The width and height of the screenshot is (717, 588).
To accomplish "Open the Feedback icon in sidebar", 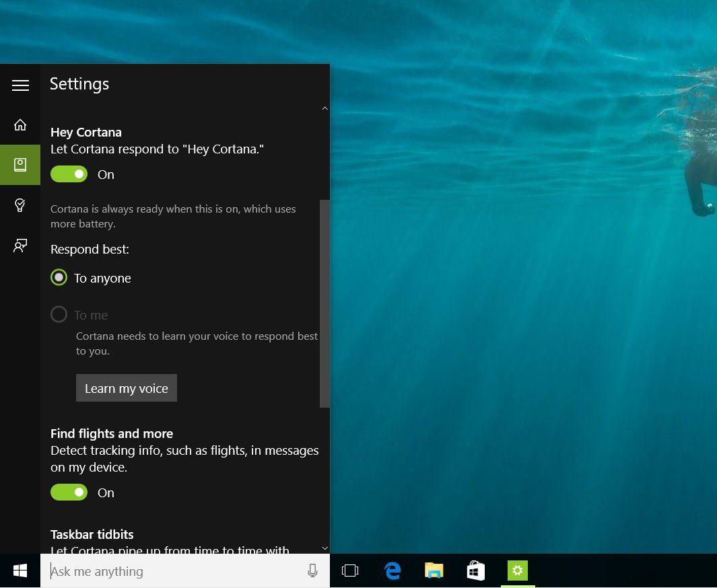I will tap(20, 246).
